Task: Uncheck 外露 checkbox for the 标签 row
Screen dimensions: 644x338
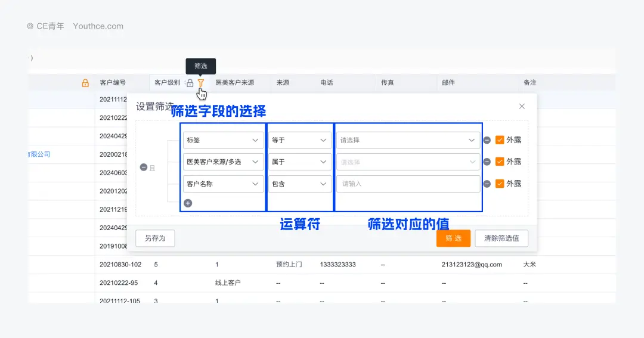Action: pos(500,140)
